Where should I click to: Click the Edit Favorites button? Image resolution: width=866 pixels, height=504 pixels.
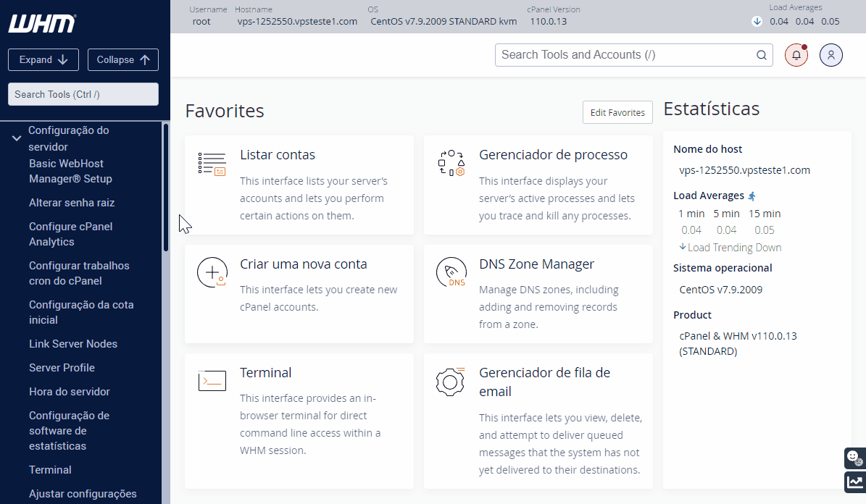[x=617, y=112]
